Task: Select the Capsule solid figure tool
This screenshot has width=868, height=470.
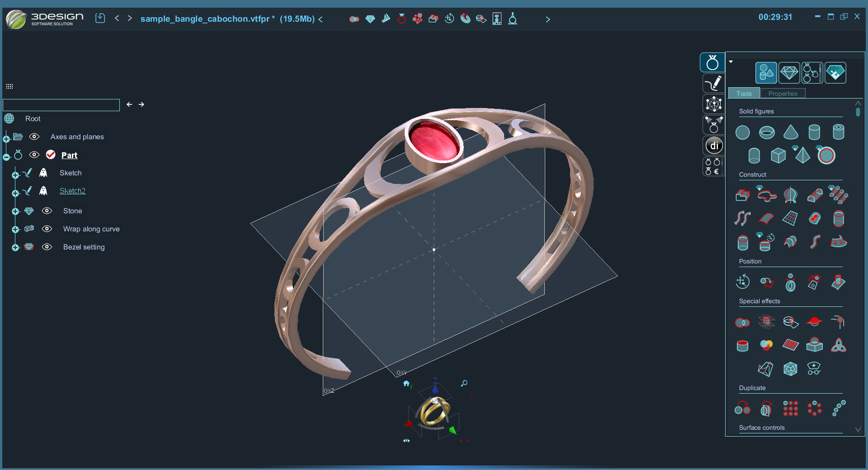Action: [x=754, y=155]
